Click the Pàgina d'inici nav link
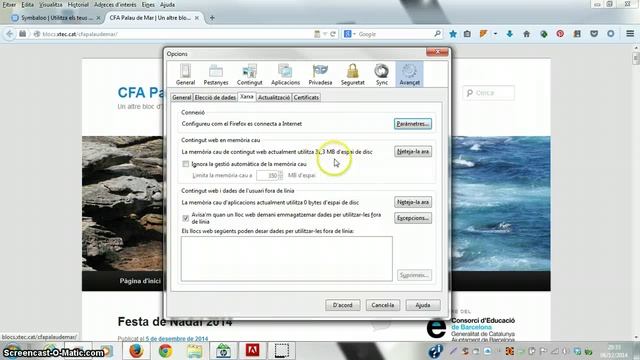The width and height of the screenshot is (640, 360). point(140,281)
